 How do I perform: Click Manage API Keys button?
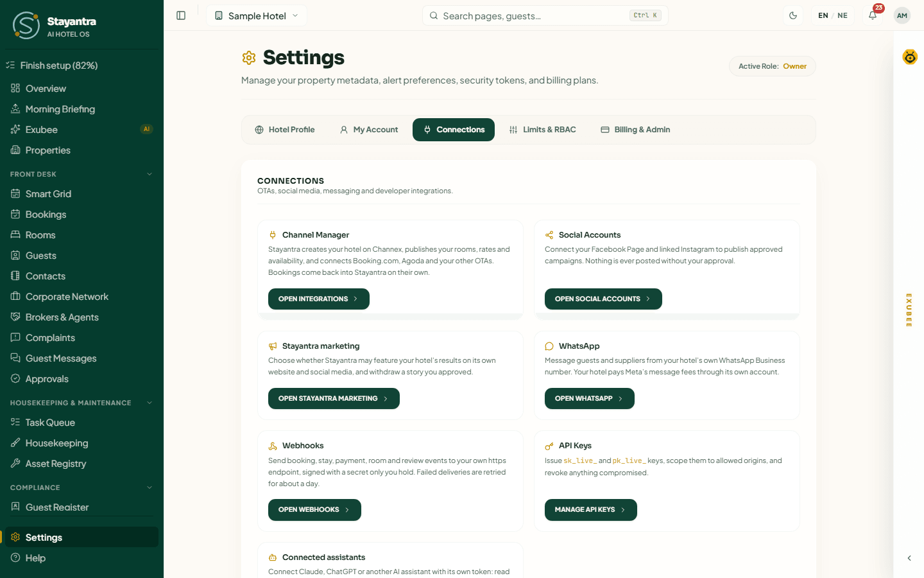coord(591,510)
